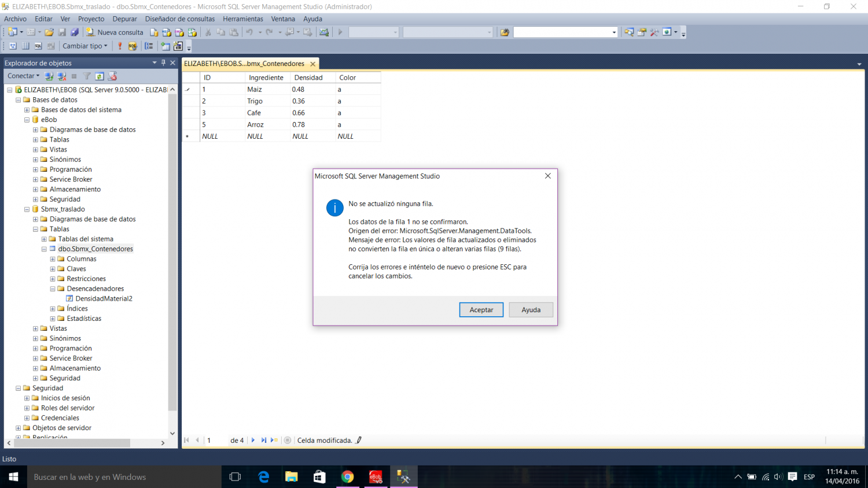Click the disconnect server icon
Viewport: 868px width, 488px height.
click(61, 76)
